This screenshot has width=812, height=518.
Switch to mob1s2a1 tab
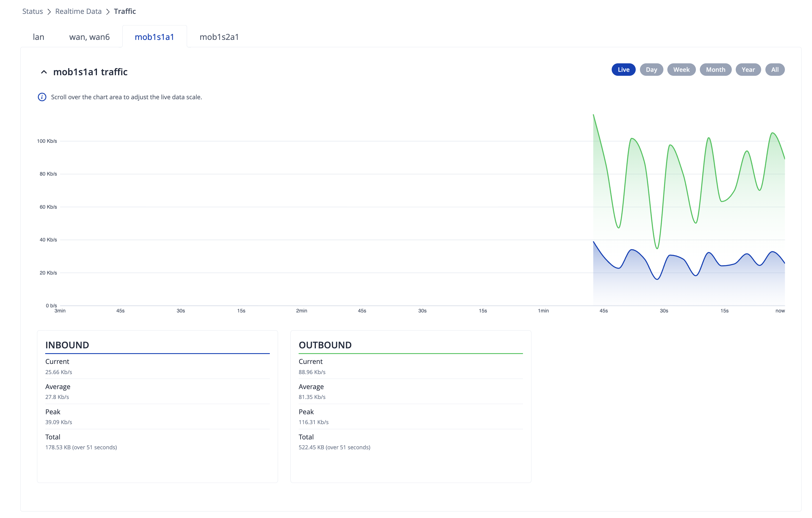pos(219,37)
